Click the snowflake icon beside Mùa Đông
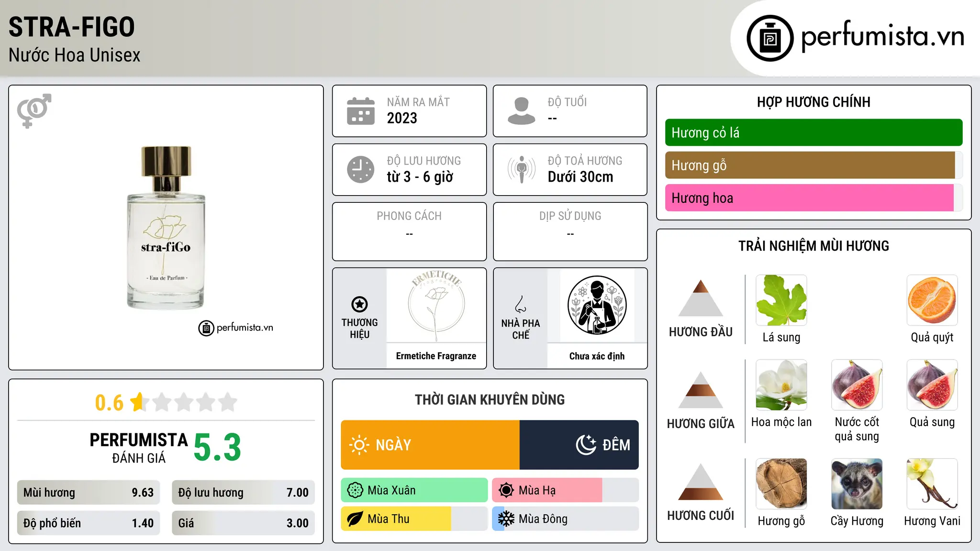 tap(506, 519)
